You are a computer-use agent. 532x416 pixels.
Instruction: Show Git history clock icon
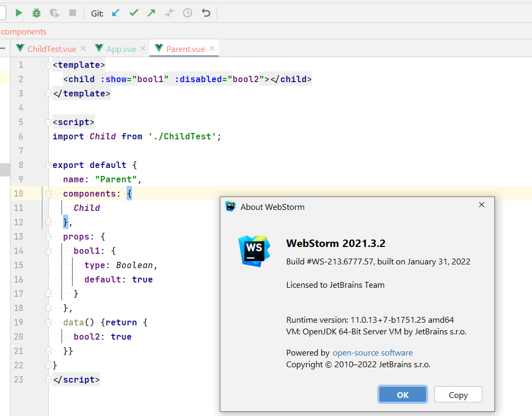pyautogui.click(x=188, y=13)
